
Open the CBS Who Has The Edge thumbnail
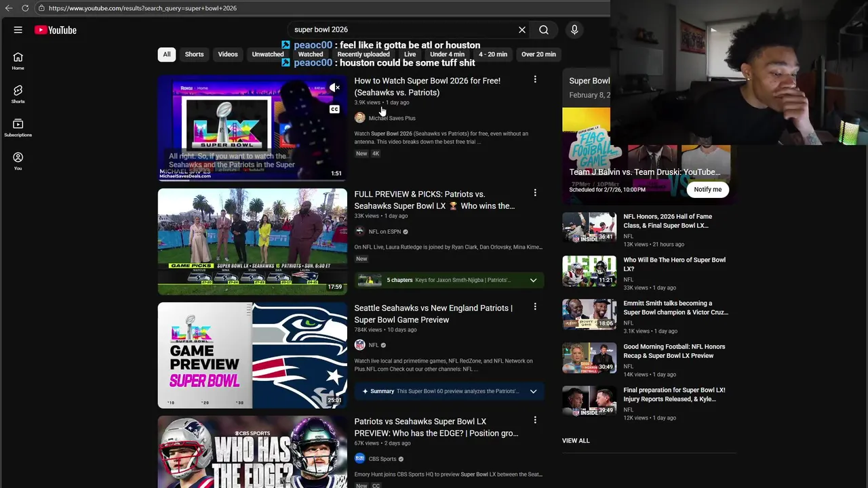(252, 452)
